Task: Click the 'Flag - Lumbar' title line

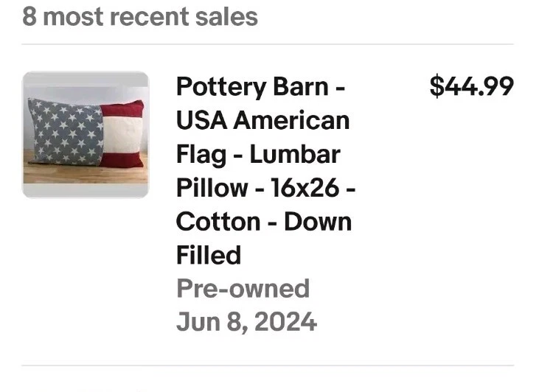Action: coord(257,154)
